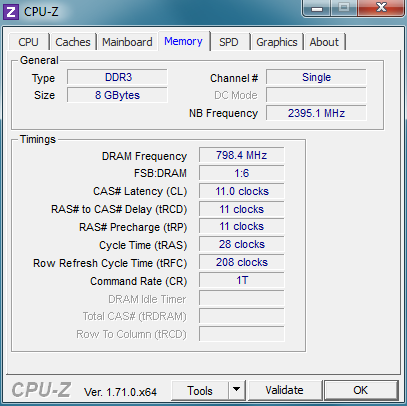The height and width of the screenshot is (406, 407).
Task: Click the DRAM Frequency value field
Action: click(x=242, y=155)
